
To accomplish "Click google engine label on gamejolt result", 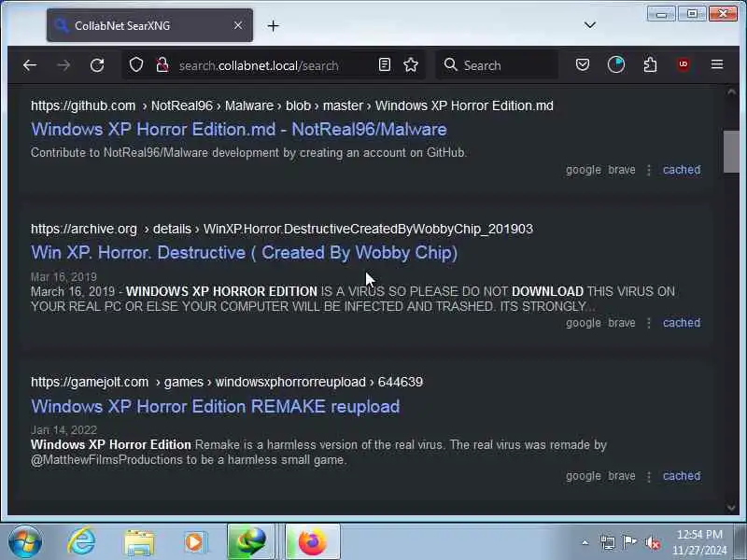I will pos(584,476).
